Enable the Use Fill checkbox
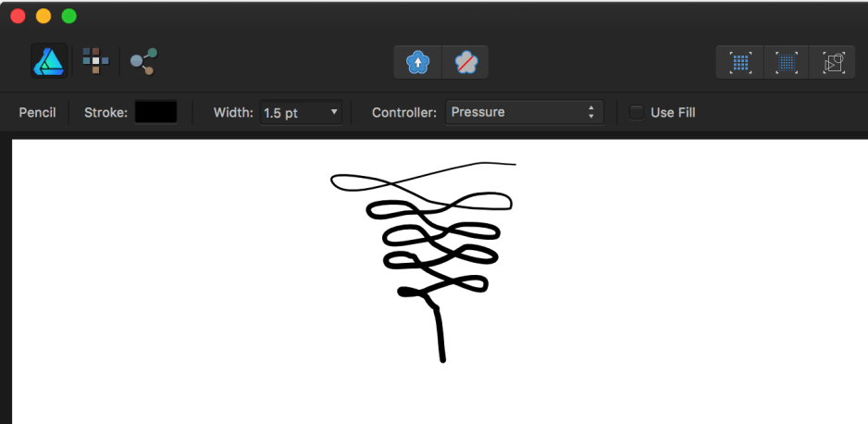868x424 pixels. coord(637,113)
